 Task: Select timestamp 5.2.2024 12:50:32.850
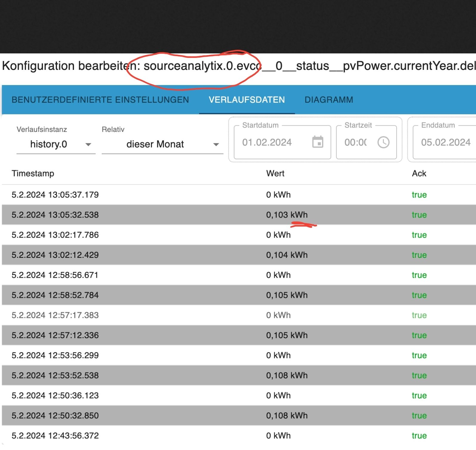coord(55,415)
